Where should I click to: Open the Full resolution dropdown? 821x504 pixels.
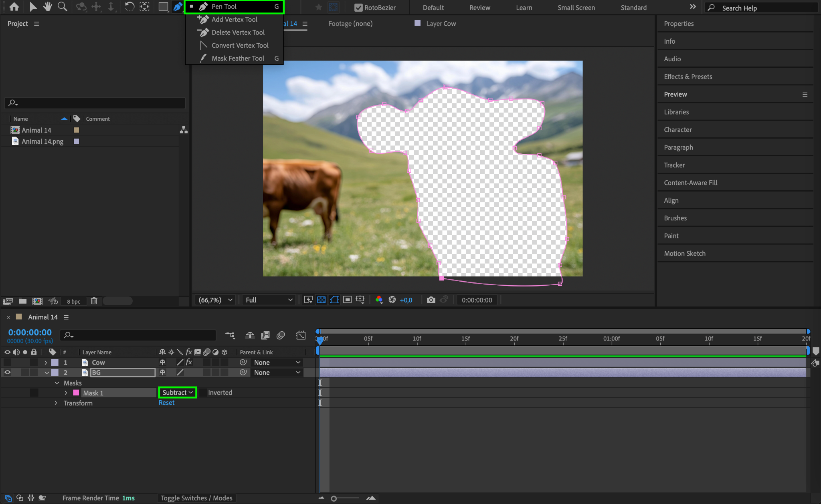click(x=269, y=300)
